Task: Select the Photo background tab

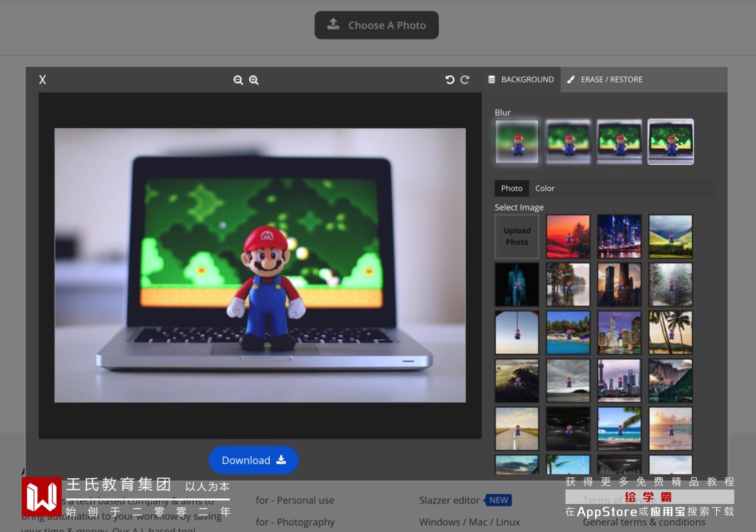Action: click(x=511, y=188)
